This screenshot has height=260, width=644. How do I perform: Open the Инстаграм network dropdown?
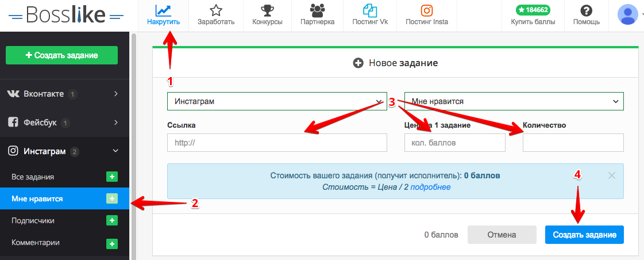(x=277, y=101)
